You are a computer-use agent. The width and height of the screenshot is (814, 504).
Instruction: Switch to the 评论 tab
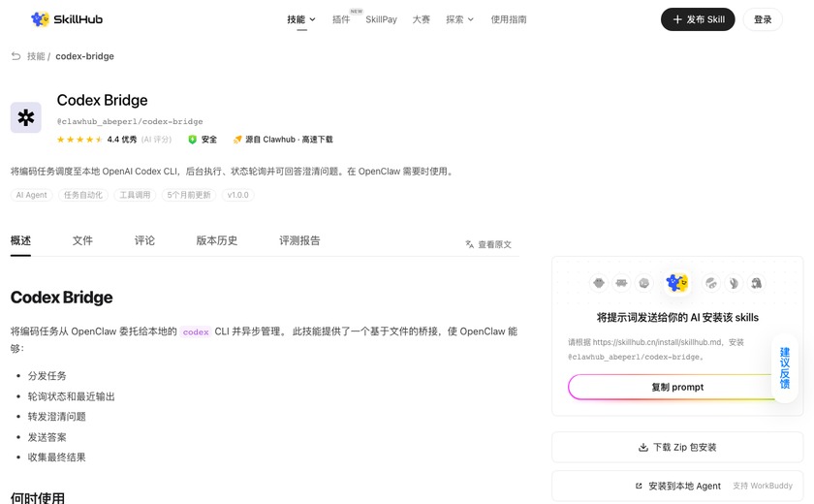[144, 240]
